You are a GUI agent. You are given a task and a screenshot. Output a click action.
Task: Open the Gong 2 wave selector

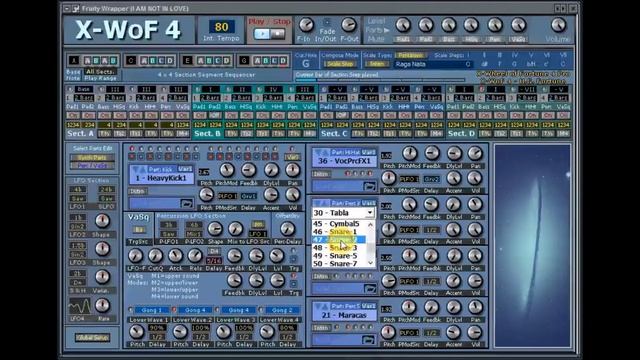coord(282,310)
